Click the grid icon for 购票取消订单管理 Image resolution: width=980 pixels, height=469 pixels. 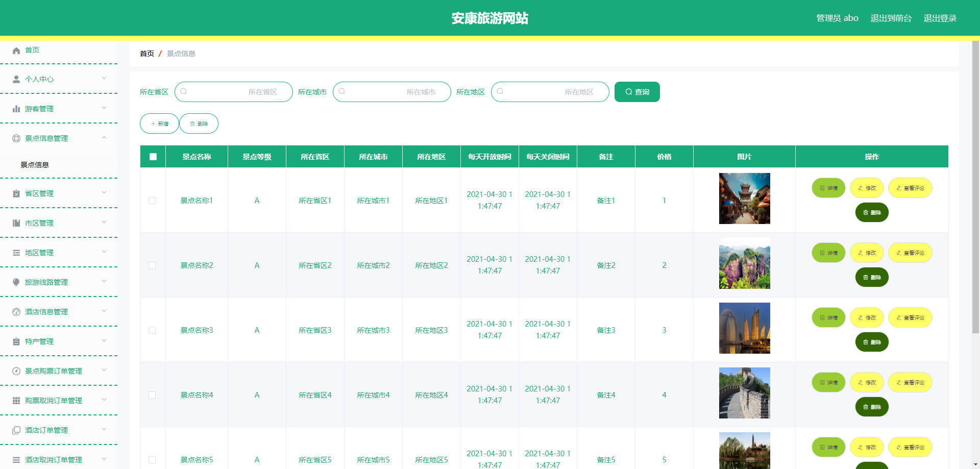pos(16,401)
